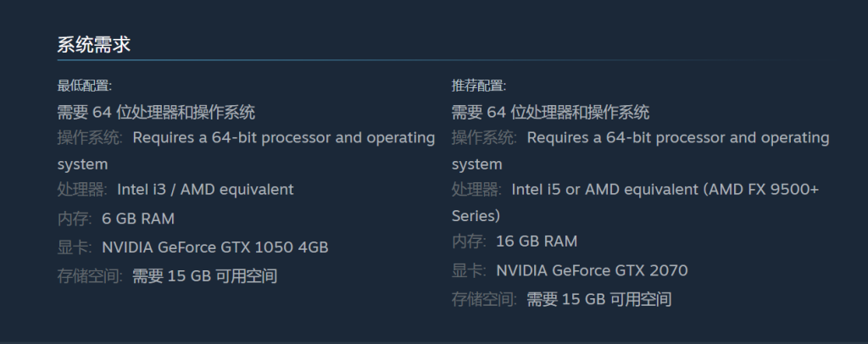Click recommended 存储空间 label

484,300
